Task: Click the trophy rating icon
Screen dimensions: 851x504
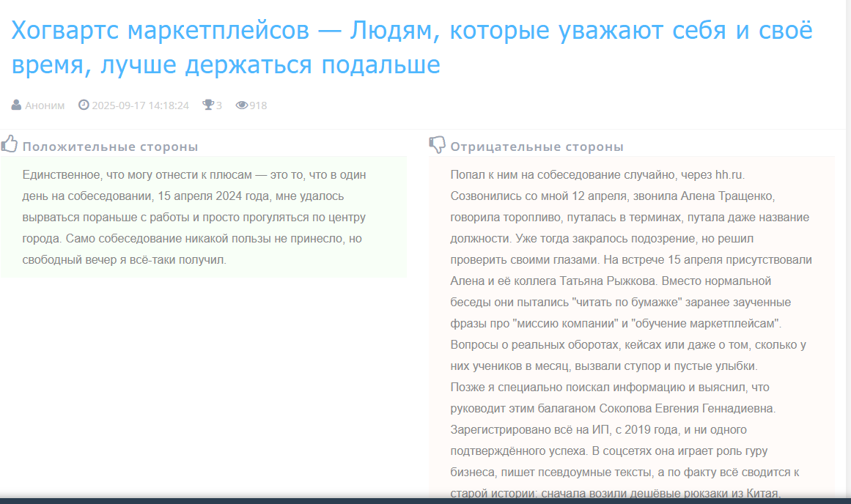Action: (x=208, y=105)
